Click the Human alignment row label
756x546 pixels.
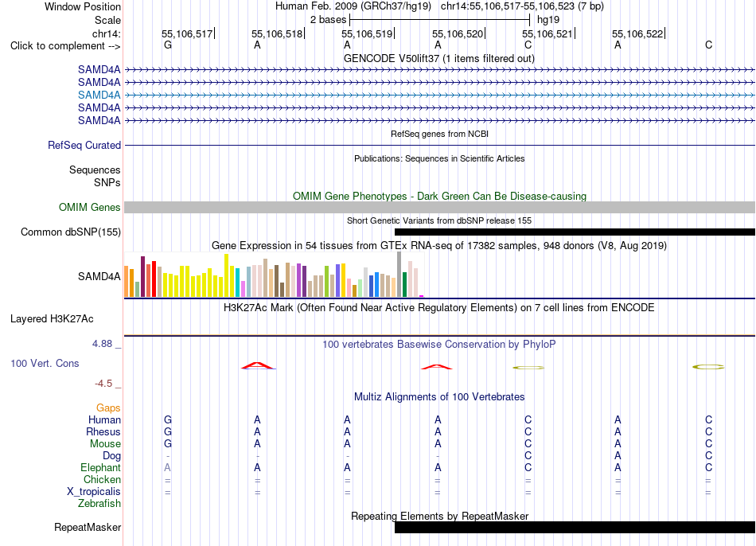104,419
